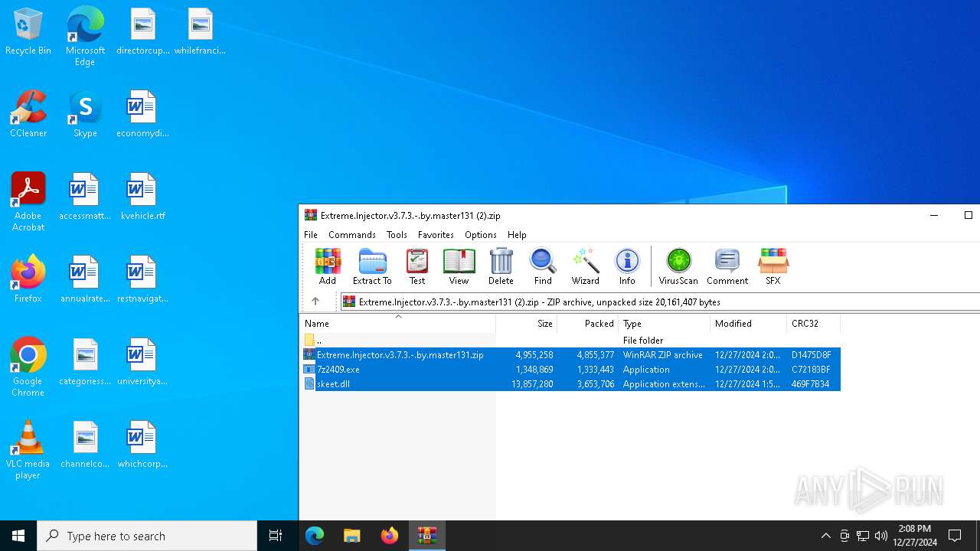980x551 pixels.
Task: Select the whilefranci desktop image file
Action: pyautogui.click(x=200, y=31)
